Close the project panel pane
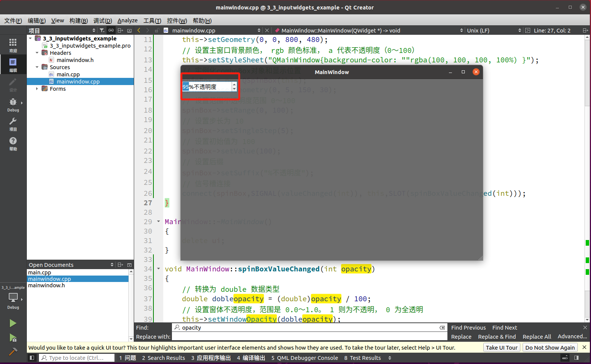Image resolution: width=591 pixels, height=364 pixels. click(x=129, y=30)
